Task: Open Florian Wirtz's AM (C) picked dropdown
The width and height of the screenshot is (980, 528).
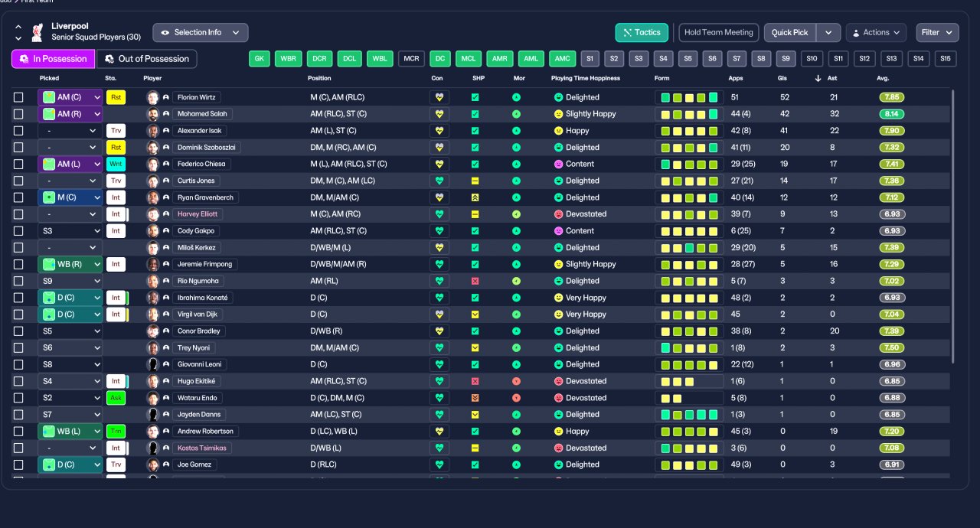Action: (70, 97)
